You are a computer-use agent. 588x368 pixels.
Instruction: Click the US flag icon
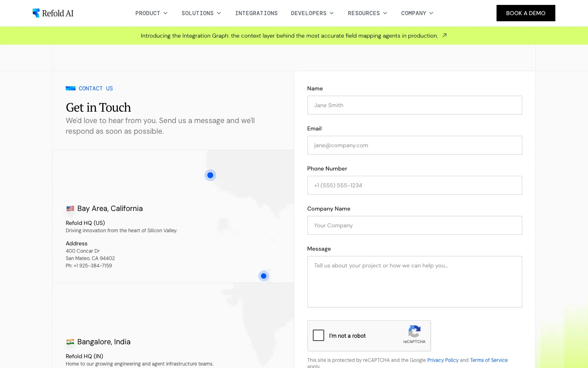(70, 209)
